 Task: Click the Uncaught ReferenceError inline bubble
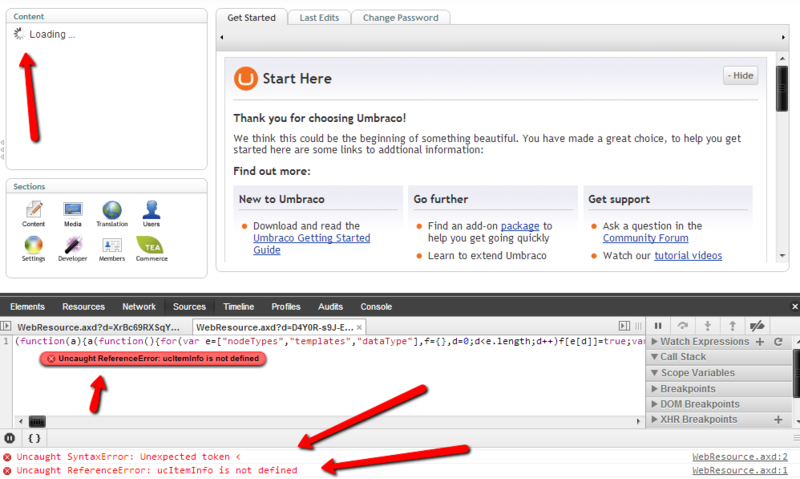coord(153,359)
